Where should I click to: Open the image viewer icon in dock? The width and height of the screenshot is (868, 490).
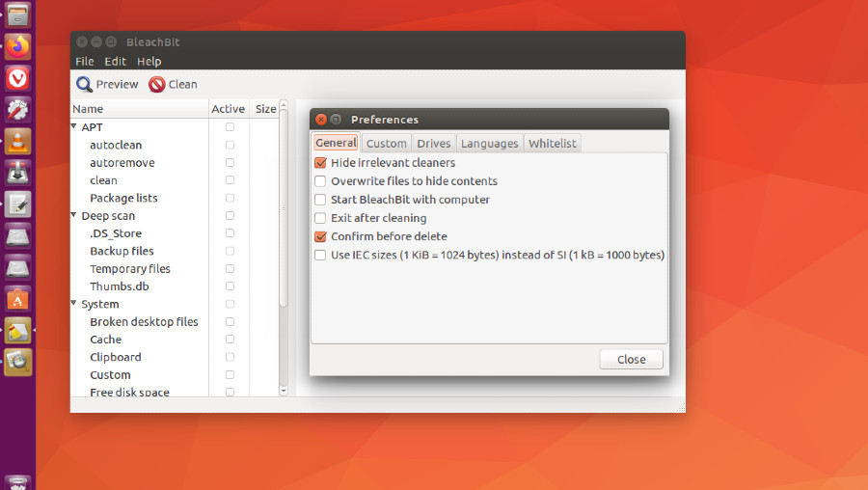17,363
